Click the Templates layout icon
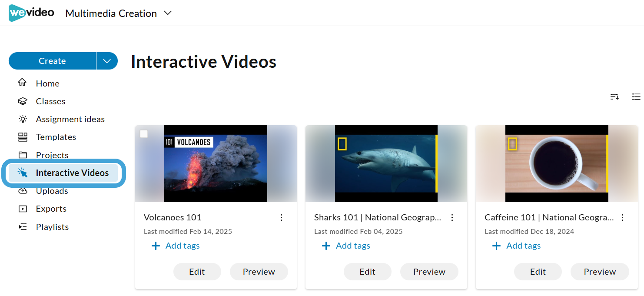Viewport: 644px width, 296px height. (x=23, y=137)
